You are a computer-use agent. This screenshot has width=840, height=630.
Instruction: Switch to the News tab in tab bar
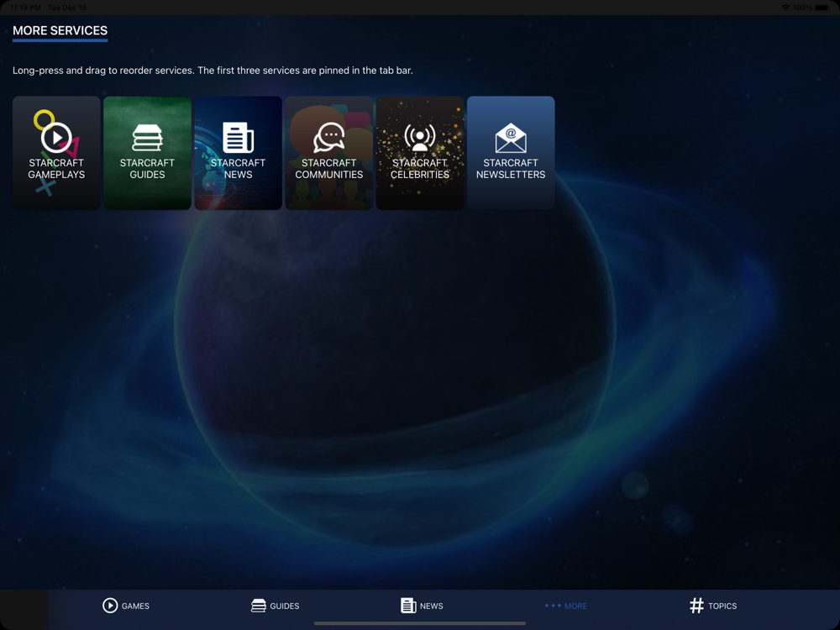coord(422,606)
